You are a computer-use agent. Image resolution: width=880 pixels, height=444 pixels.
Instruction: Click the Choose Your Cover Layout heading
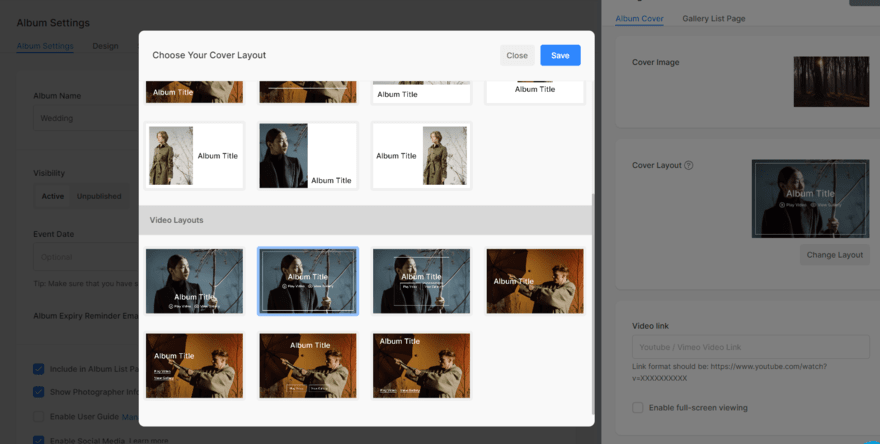[209, 55]
